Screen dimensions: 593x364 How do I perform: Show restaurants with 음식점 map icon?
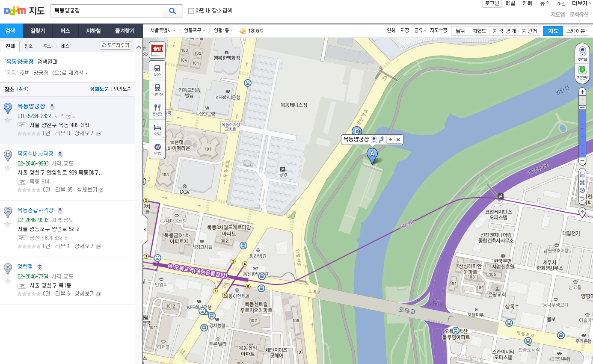[157, 109]
